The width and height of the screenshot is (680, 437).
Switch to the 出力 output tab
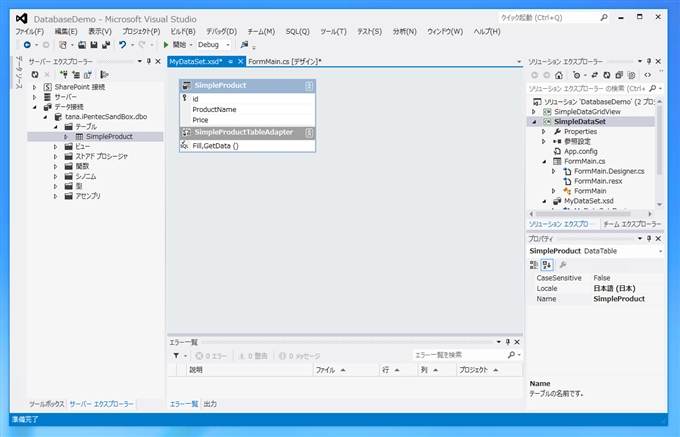[210, 404]
